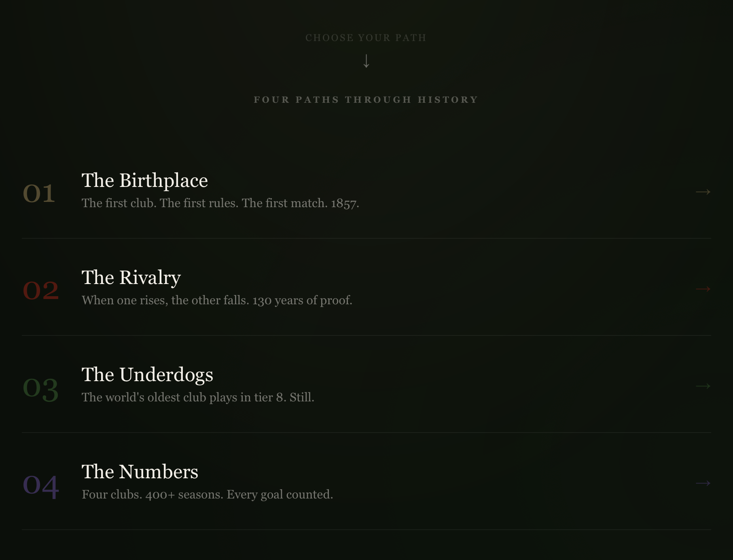Click the Four Paths Through History heading
This screenshot has width=733, height=560.
(366, 100)
